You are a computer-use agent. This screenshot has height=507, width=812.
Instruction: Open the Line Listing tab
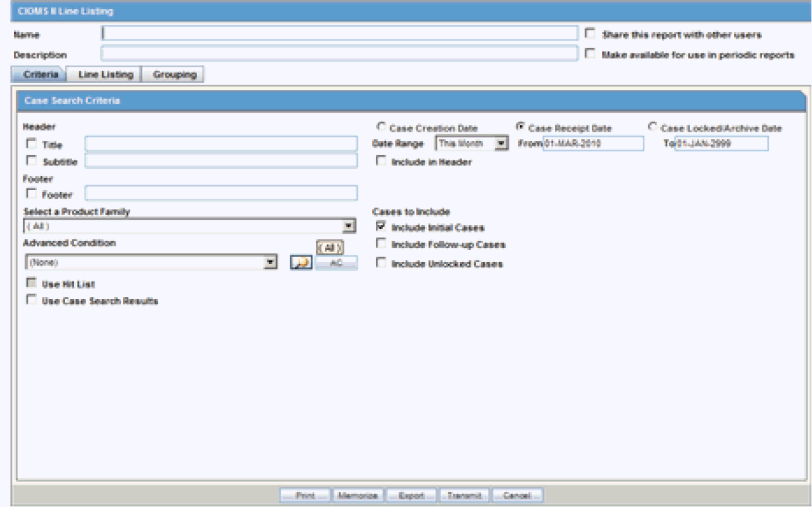coord(105,74)
